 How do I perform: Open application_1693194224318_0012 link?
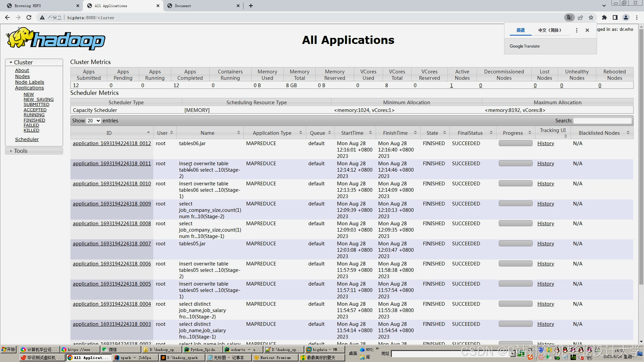point(112,143)
